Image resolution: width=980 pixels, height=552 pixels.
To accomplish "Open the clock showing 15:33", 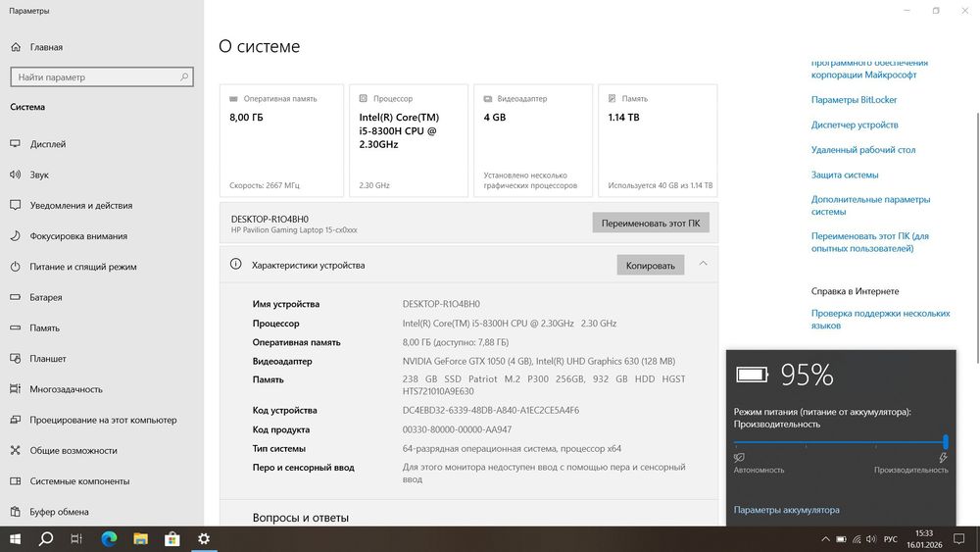I will pyautogui.click(x=924, y=539).
